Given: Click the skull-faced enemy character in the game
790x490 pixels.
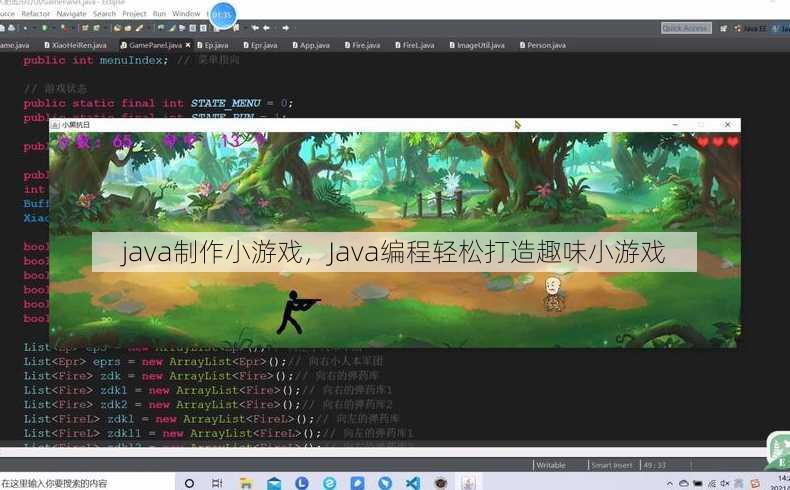Looking at the screenshot, I should click(553, 294).
